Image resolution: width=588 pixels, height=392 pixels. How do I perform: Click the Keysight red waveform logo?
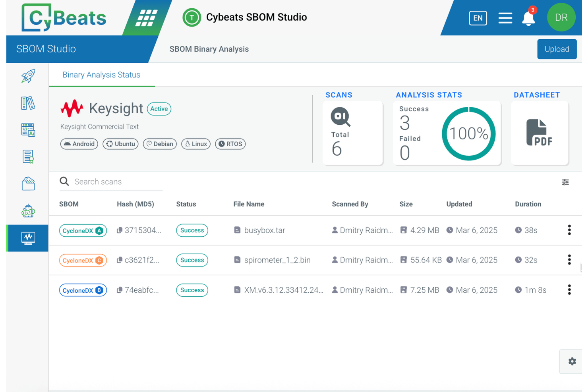(72, 108)
